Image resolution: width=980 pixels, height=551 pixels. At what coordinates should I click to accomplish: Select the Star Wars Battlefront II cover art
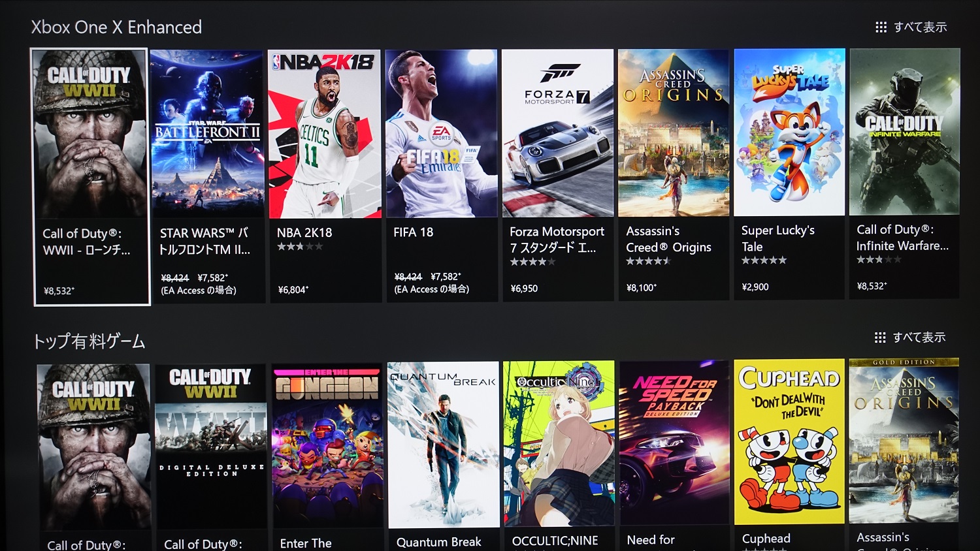coord(207,134)
